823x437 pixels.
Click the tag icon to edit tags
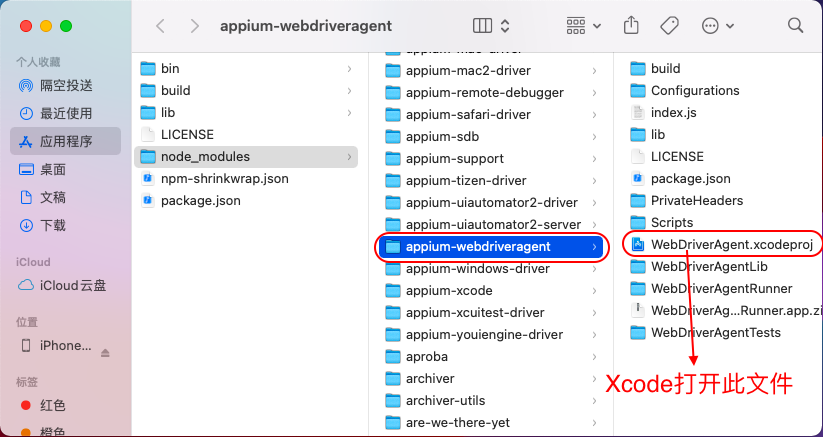click(x=669, y=25)
